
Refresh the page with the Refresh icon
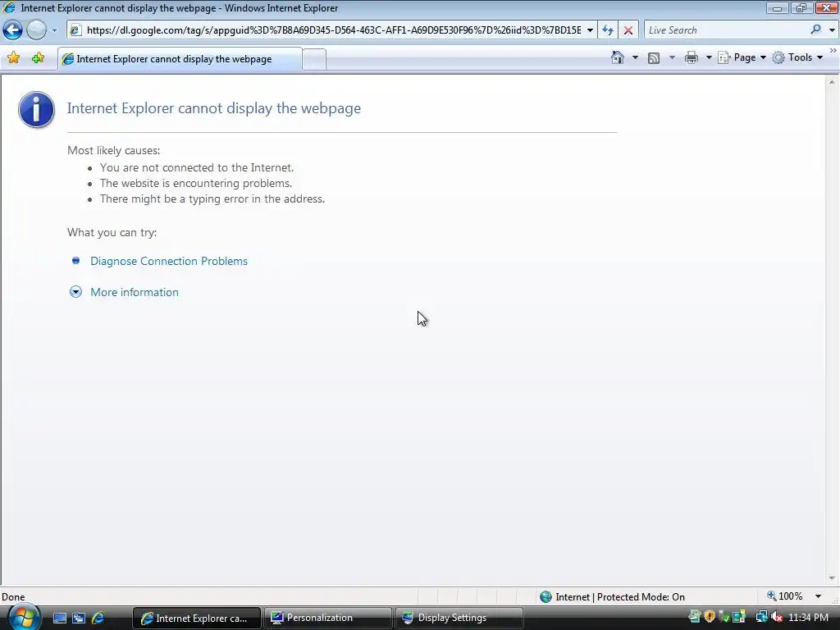pyautogui.click(x=608, y=30)
